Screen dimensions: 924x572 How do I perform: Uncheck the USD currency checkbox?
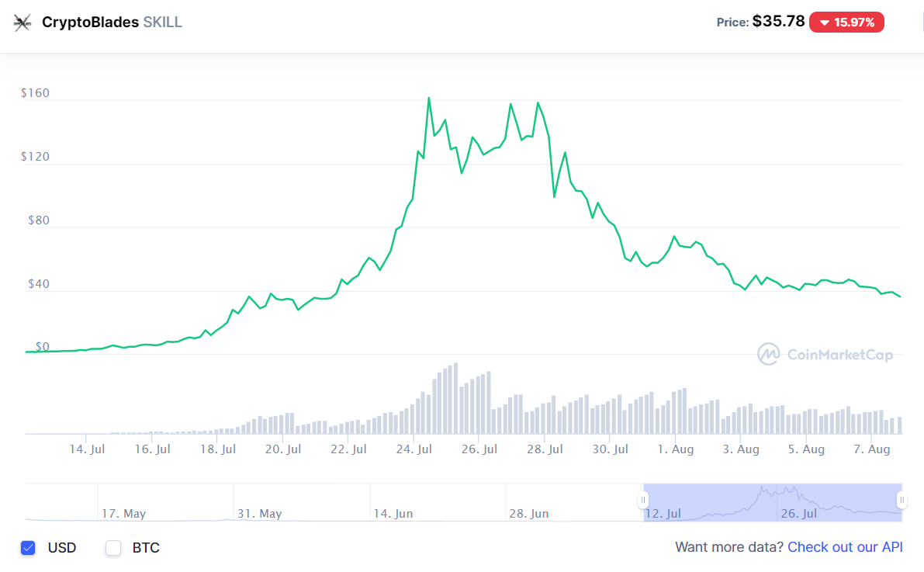[x=28, y=548]
